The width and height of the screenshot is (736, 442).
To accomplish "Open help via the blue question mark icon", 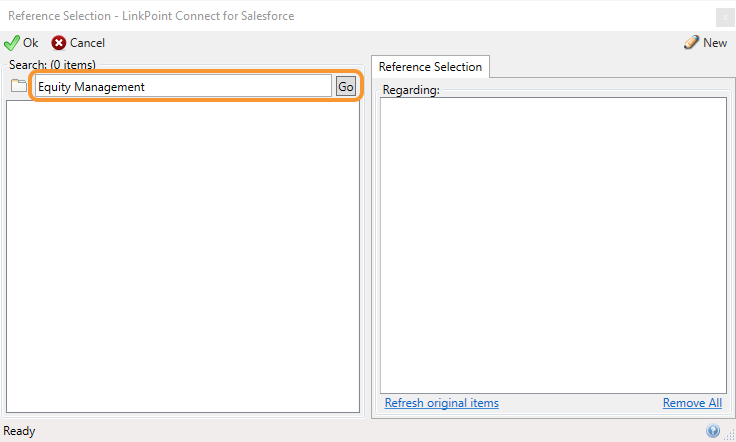I will click(713, 430).
